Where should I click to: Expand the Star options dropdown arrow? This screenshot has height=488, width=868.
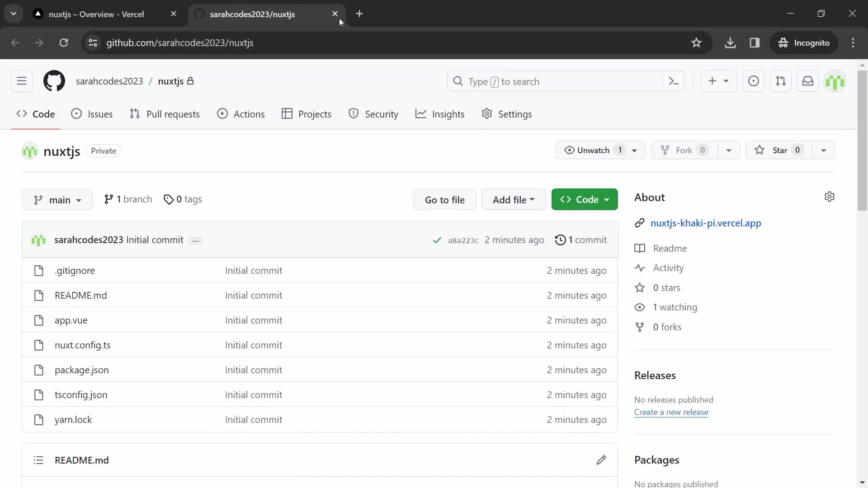[825, 150]
